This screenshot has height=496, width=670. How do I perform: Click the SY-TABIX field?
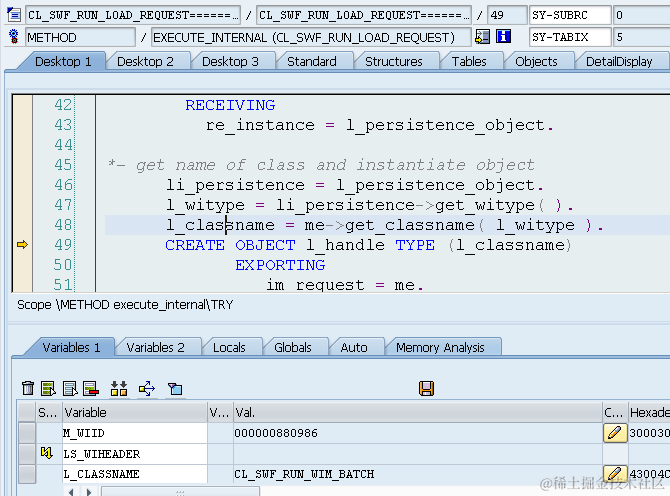pyautogui.click(x=570, y=37)
